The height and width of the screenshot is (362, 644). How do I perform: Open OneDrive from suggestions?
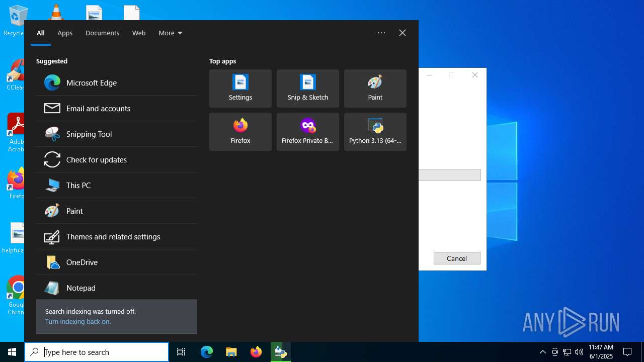pyautogui.click(x=116, y=262)
